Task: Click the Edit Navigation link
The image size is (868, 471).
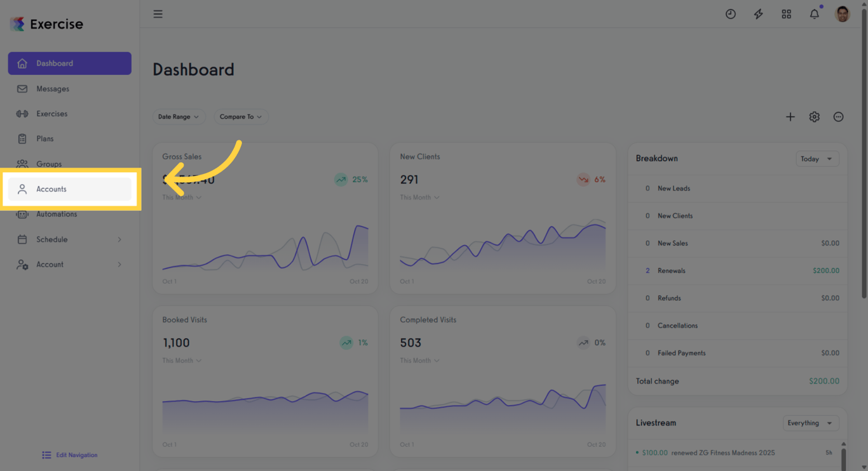Action: pos(70,455)
